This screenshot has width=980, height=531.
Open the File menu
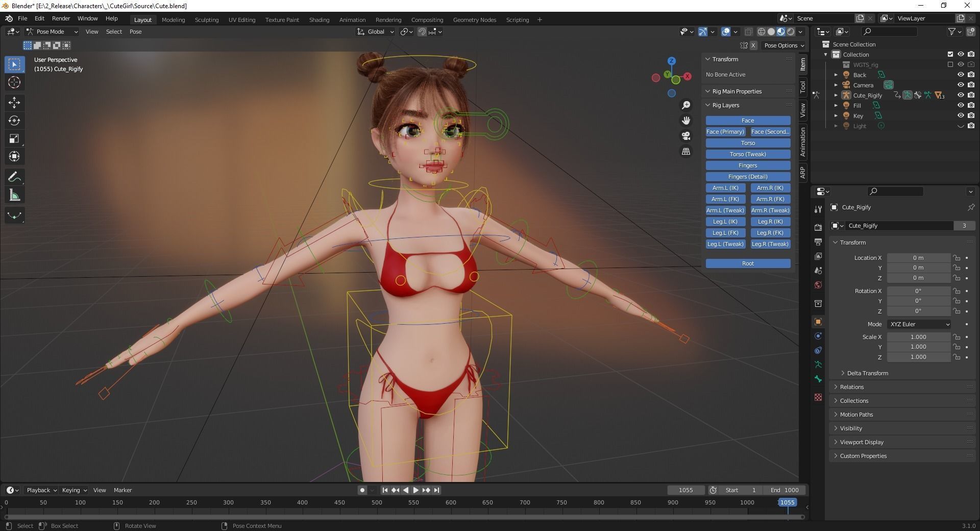pos(22,18)
